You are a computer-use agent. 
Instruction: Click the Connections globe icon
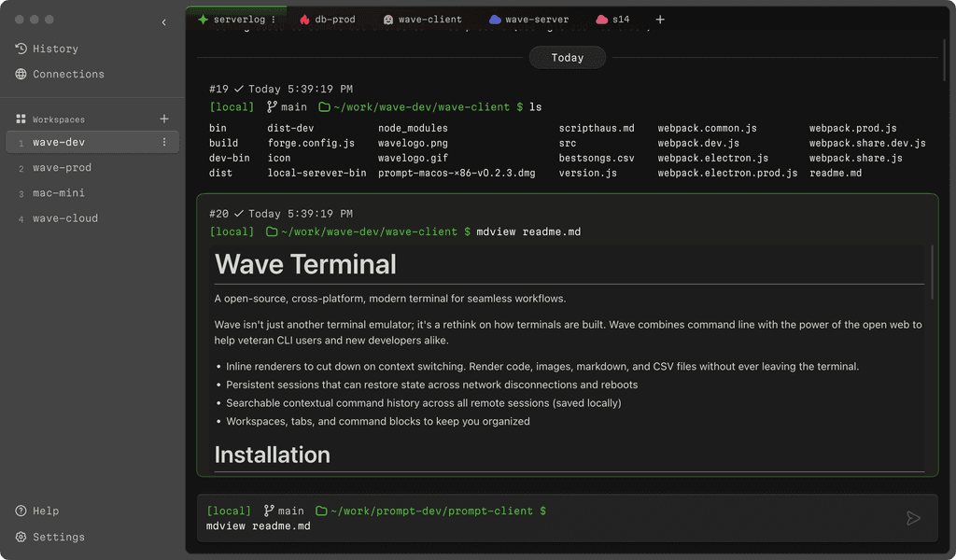coord(21,74)
